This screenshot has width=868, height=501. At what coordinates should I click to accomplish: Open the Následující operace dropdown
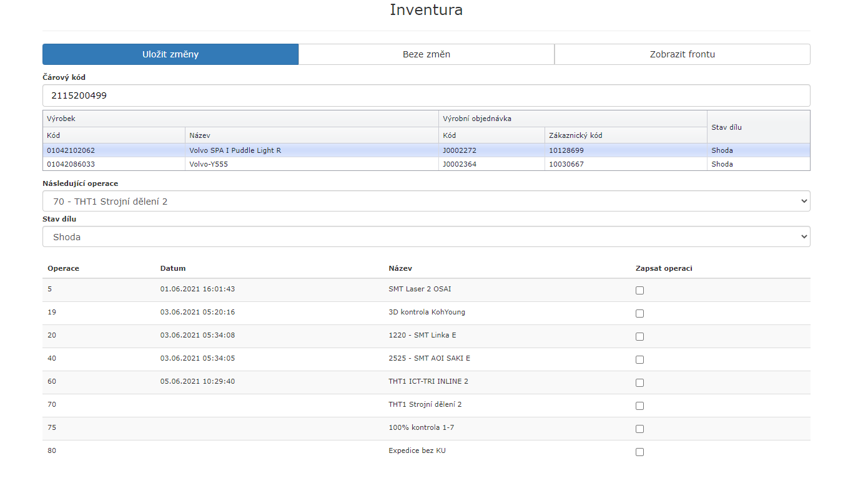[x=426, y=202]
